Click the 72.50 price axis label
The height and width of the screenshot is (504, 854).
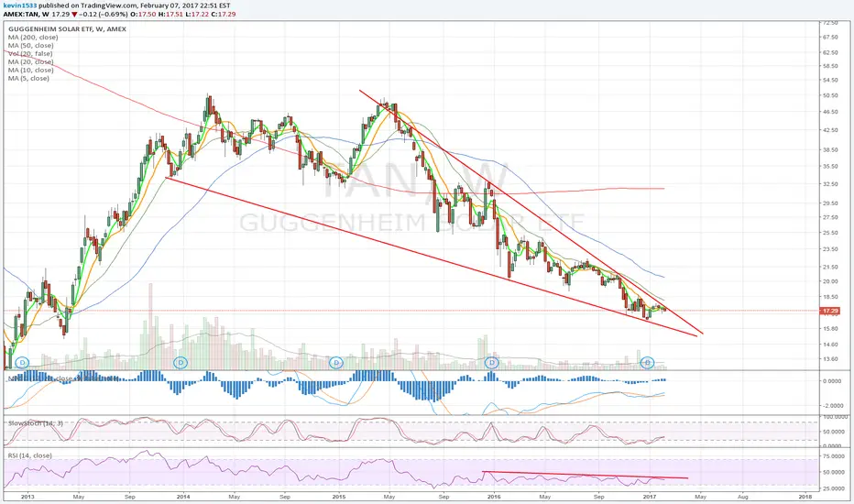pos(830,23)
